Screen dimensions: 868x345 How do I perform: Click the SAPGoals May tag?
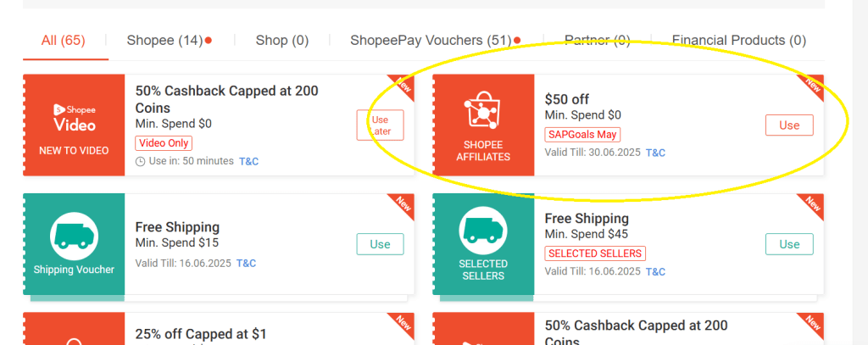[x=582, y=135]
